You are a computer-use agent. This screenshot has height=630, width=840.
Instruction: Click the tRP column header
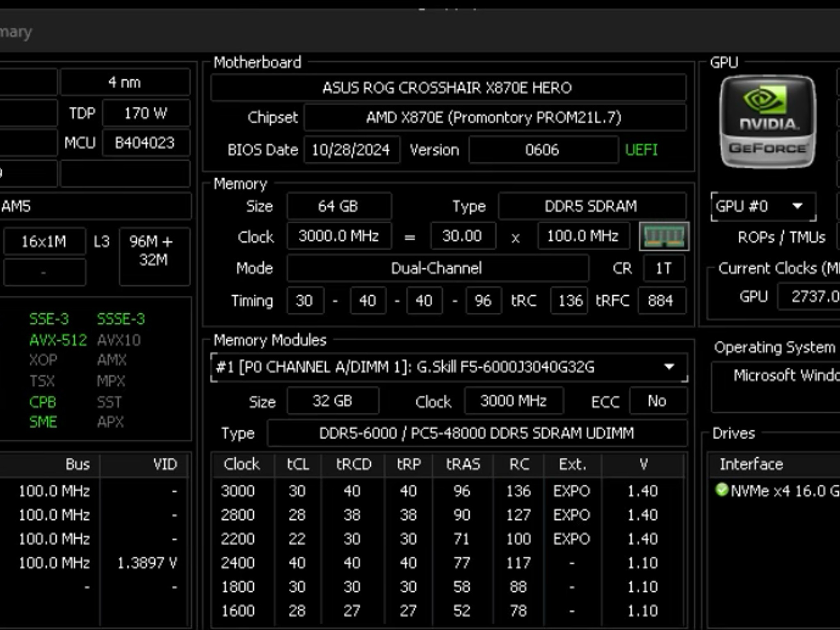(409, 465)
